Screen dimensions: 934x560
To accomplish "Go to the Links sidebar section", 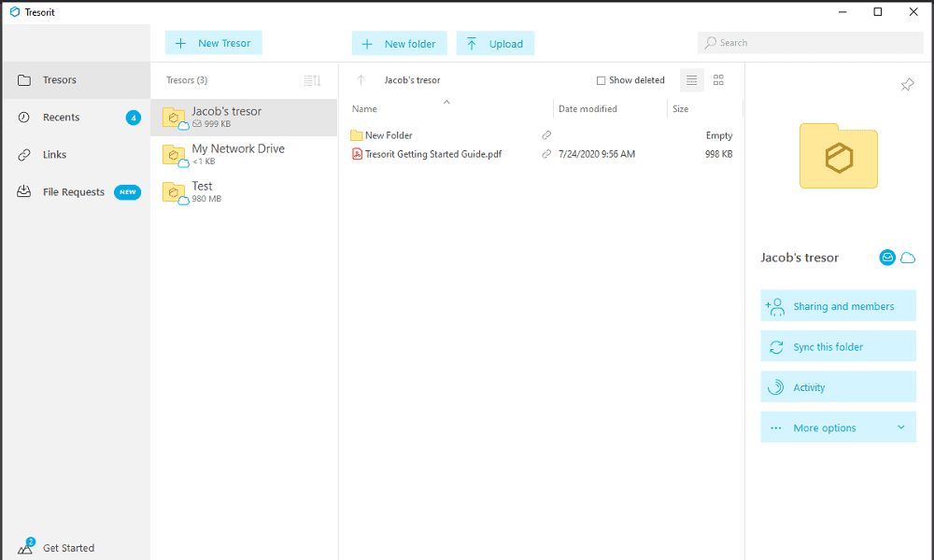I will 77,155.
